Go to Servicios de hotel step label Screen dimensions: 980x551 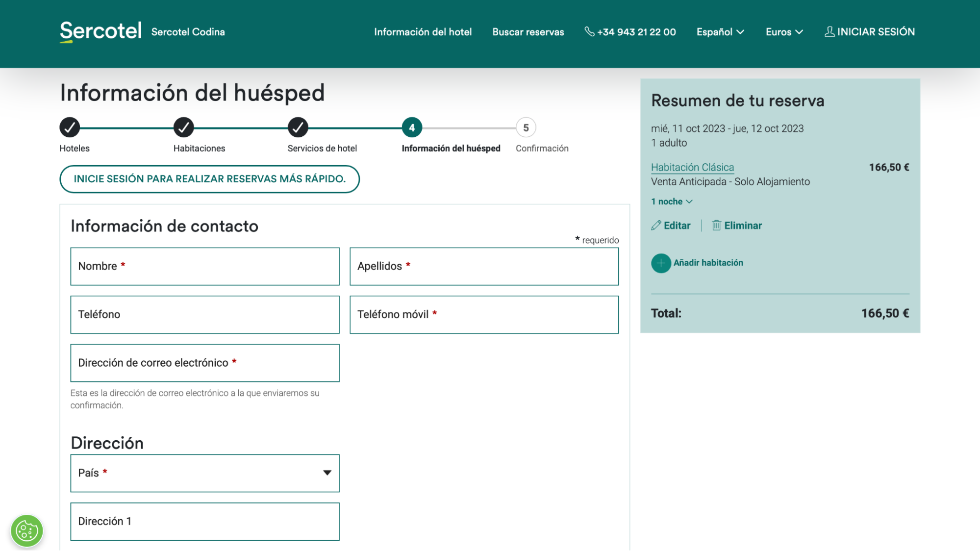(x=322, y=149)
